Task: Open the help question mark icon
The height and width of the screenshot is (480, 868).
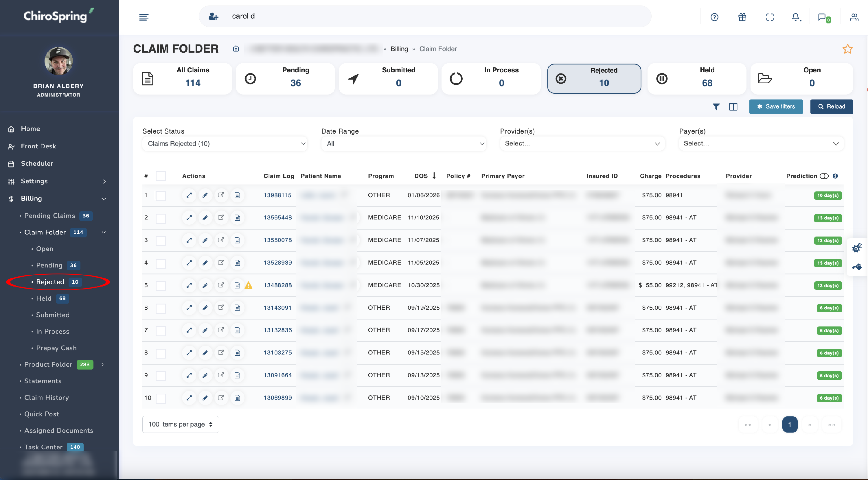Action: tap(714, 17)
